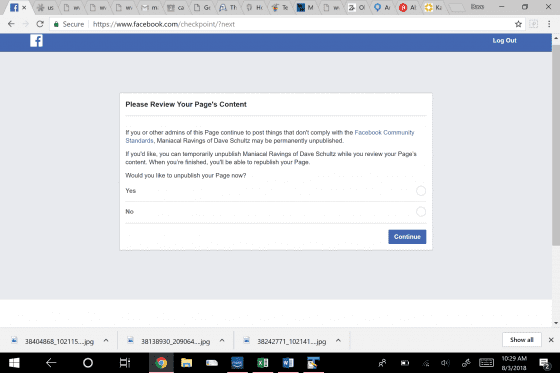Open a new tab button
This screenshot has height=373, width=560.
[x=457, y=8]
